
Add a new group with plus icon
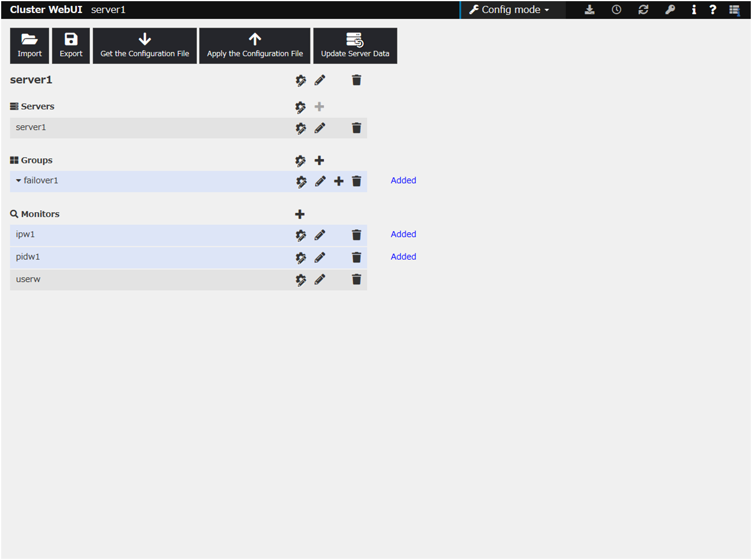coord(319,161)
